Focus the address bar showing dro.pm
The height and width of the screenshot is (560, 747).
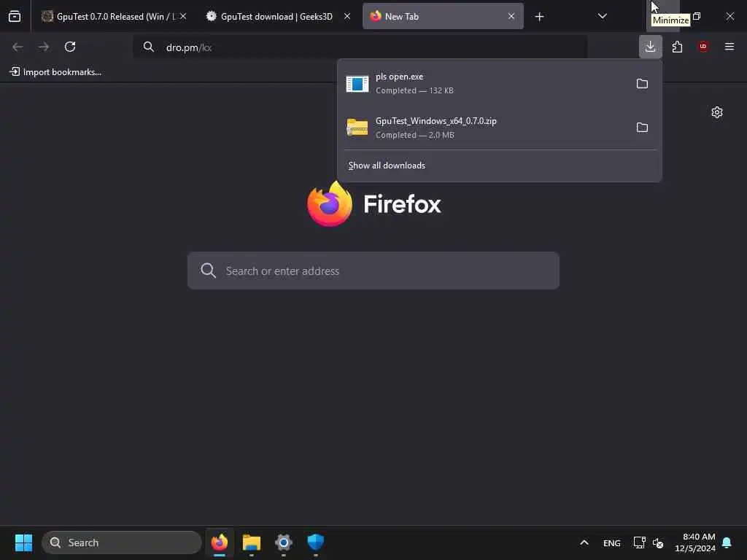(x=360, y=47)
